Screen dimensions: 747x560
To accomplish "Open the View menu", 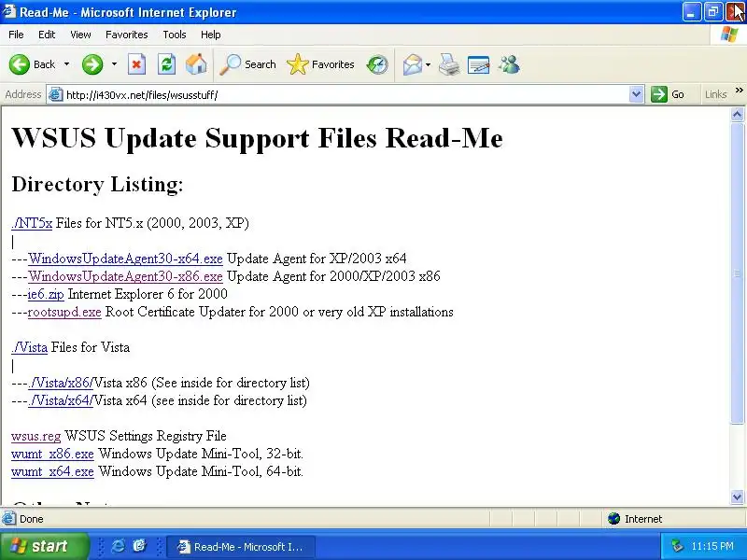I will pyautogui.click(x=80, y=35).
